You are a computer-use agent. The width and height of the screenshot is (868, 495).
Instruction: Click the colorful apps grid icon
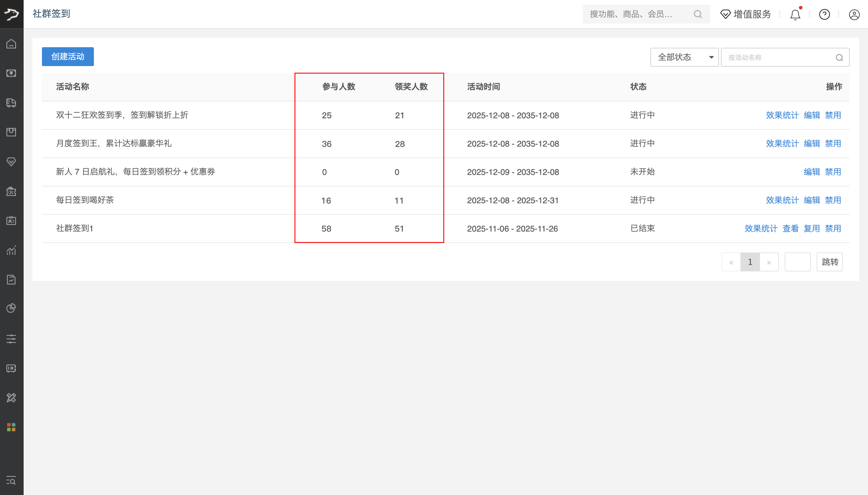coord(11,427)
